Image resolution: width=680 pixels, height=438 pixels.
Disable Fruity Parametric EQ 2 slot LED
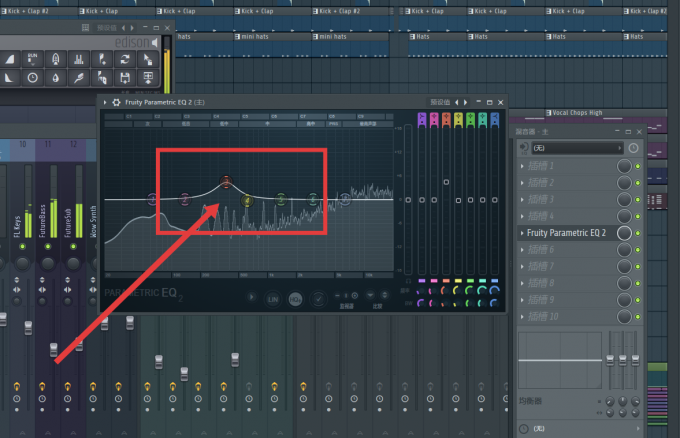(638, 233)
